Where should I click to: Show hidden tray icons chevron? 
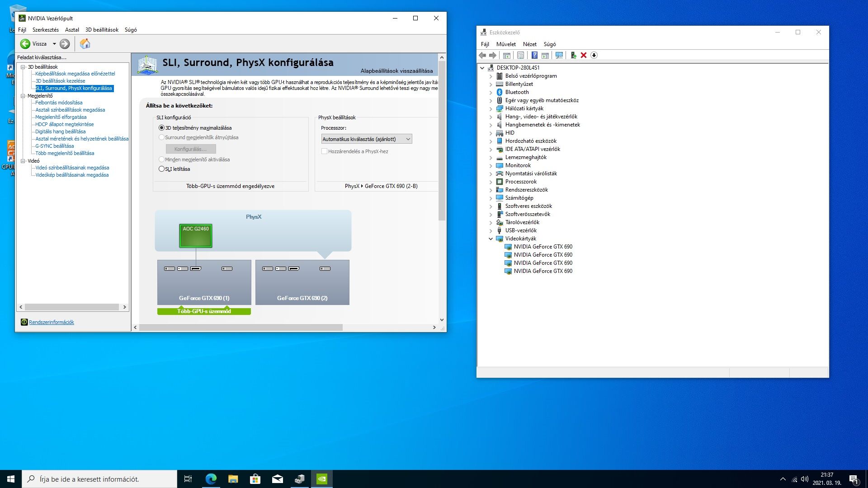click(x=783, y=479)
